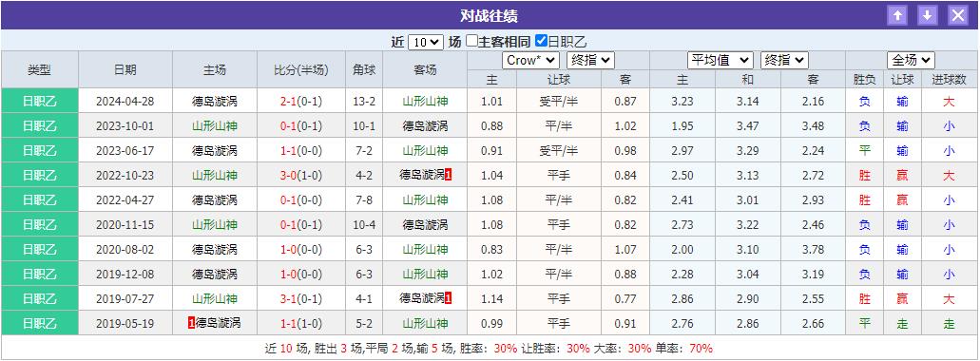Viewport: 980px width, 361px height.
Task: Open the Crow* bookmaker dropdown
Action: (530, 60)
